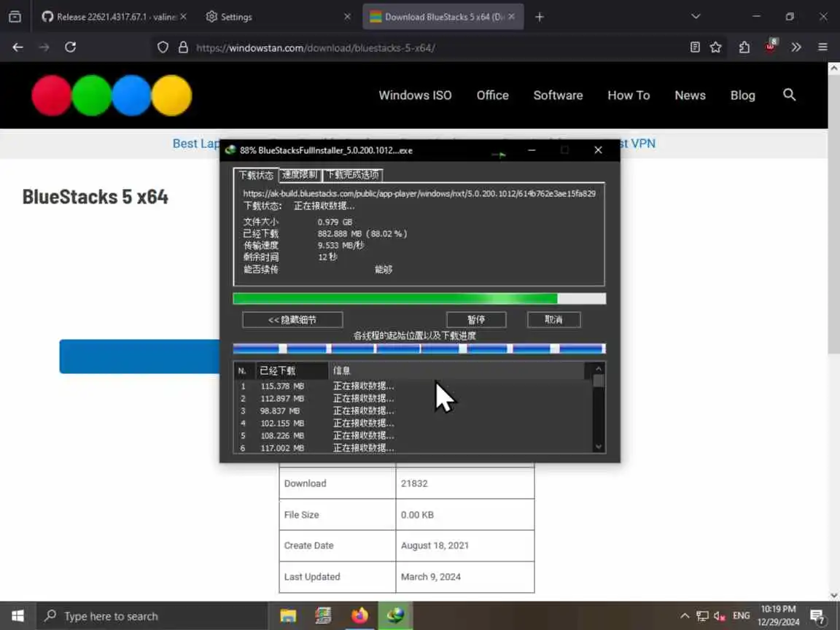
Task: Click the Last Updated March 9, 2024 cell
Action: 465,577
